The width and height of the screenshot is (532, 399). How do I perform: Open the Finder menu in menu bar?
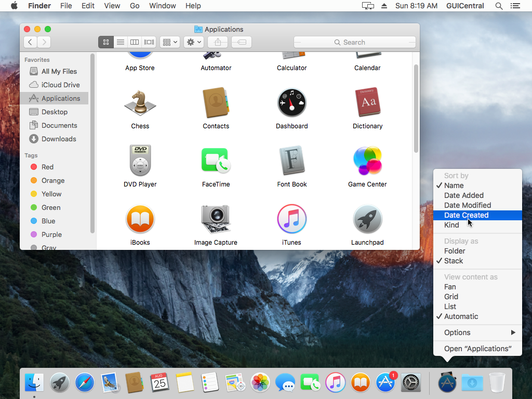click(39, 6)
